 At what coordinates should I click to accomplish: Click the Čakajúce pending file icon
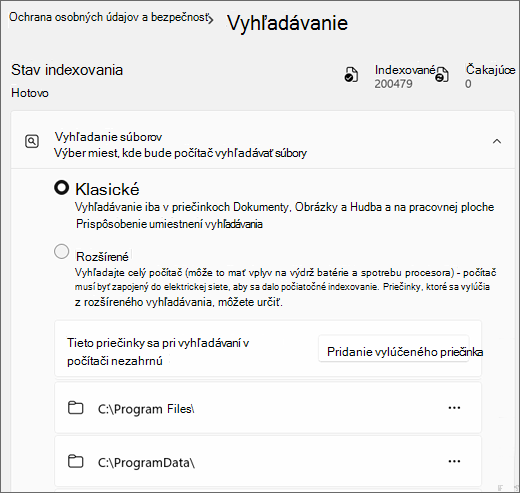[442, 74]
